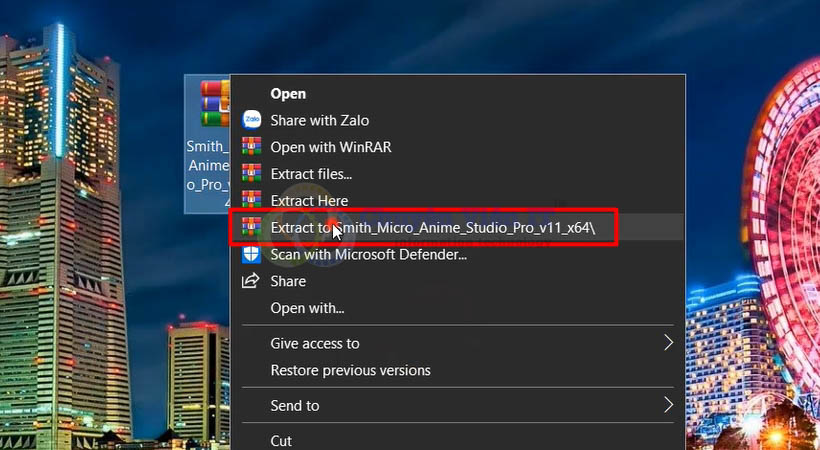Click the WinRAR icon in the highlighted Extract to row
This screenshot has width=820, height=450.
tap(252, 228)
